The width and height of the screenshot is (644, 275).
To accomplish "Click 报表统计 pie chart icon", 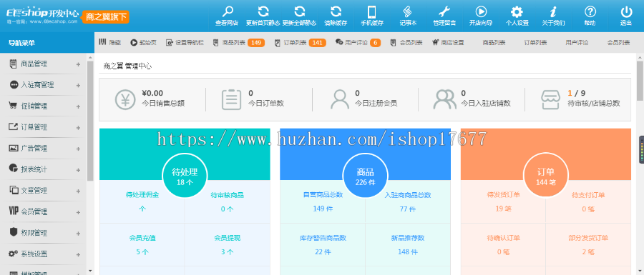I will coord(13,169).
